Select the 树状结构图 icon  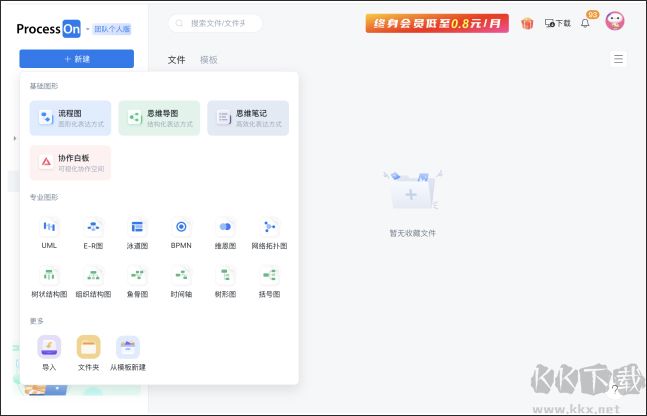(x=49, y=275)
